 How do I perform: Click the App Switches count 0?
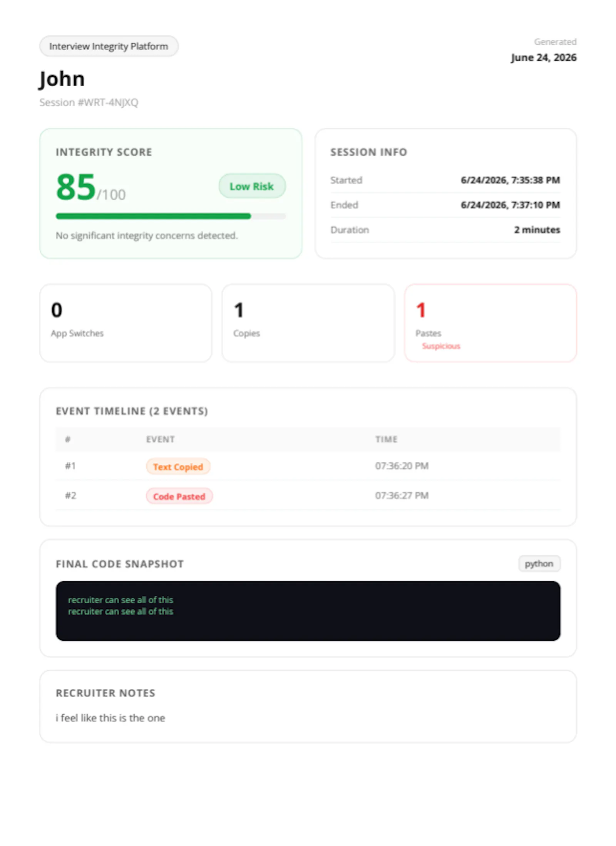pos(57,310)
